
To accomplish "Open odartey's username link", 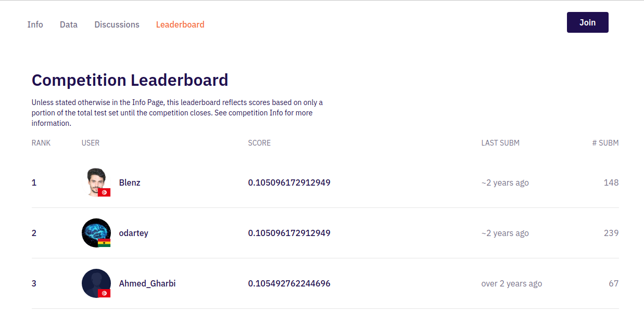I will 133,233.
